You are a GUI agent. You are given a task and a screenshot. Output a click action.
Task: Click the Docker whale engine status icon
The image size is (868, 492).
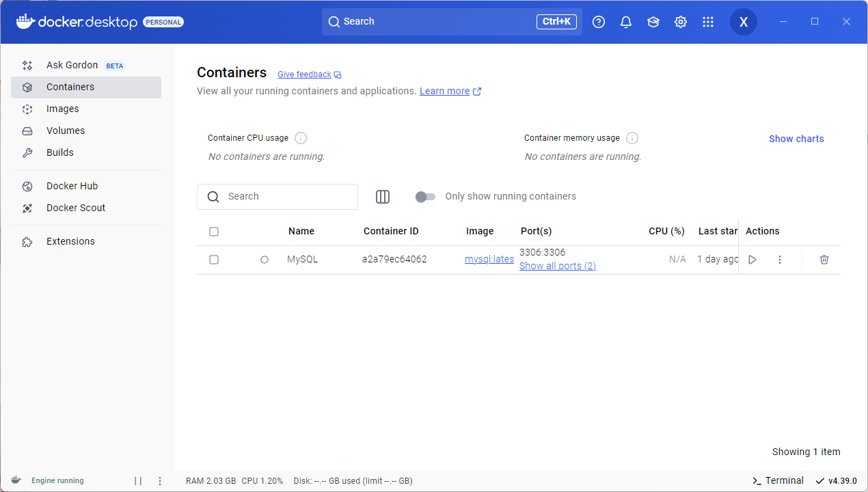pyautogui.click(x=15, y=480)
